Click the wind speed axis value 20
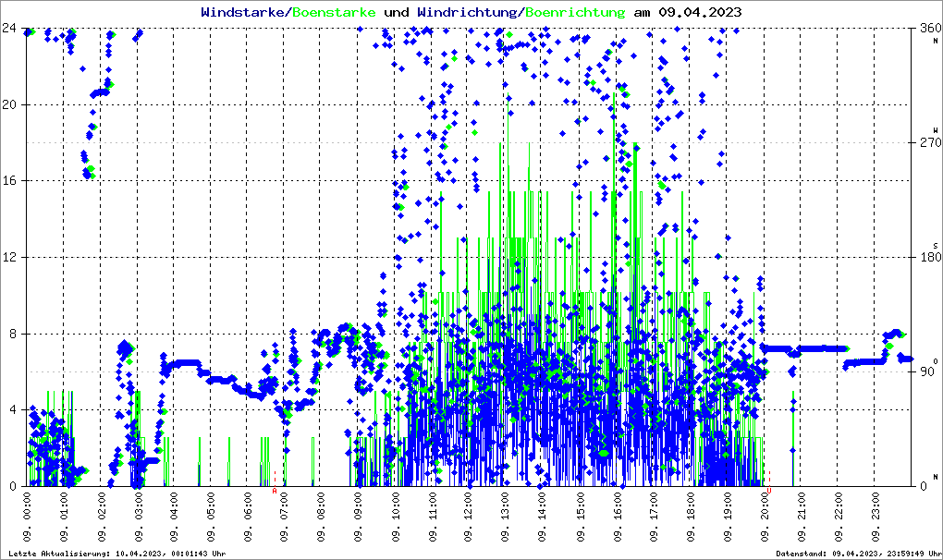 [x=8, y=104]
